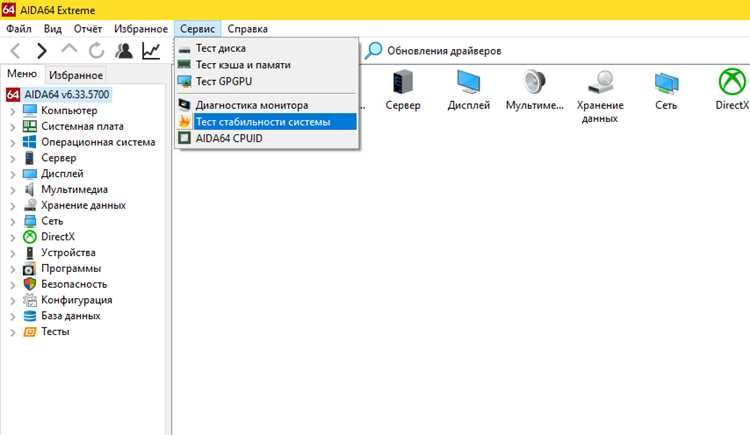Click the graph chart toolbar icon
This screenshot has width=750, height=435.
click(x=151, y=50)
